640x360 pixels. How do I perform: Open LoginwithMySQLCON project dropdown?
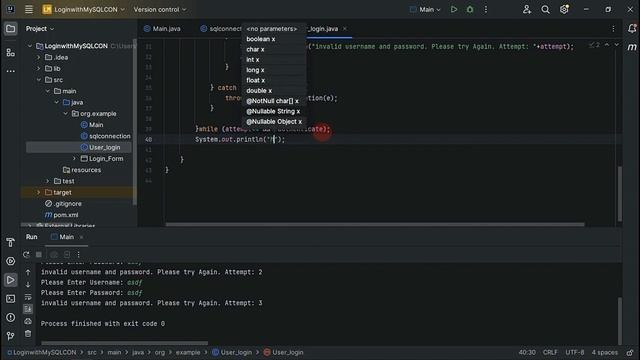84,9
